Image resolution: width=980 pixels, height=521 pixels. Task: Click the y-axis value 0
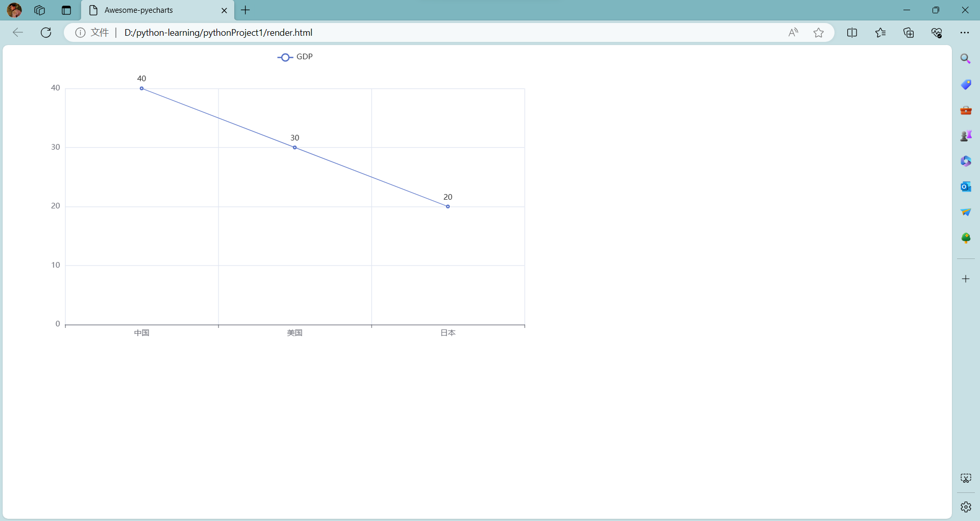coord(58,324)
